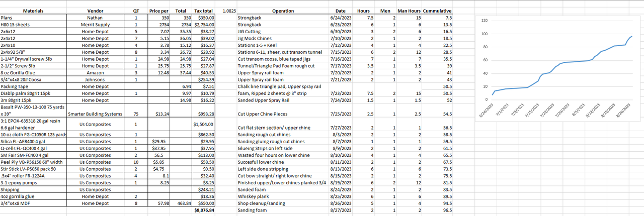Select the Succesful lower chine cell
The height and width of the screenshot is (216, 644).
283,162
